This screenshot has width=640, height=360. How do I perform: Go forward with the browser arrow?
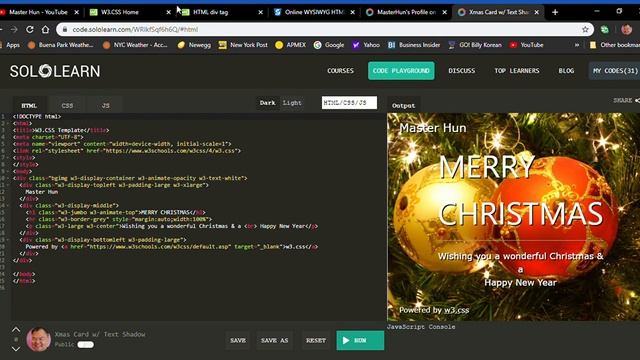point(14,29)
